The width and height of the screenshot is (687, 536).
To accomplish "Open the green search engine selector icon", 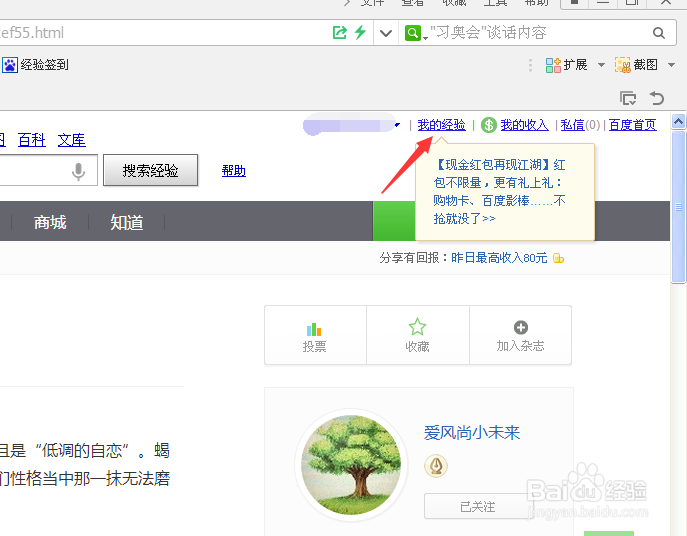I will pyautogui.click(x=413, y=33).
